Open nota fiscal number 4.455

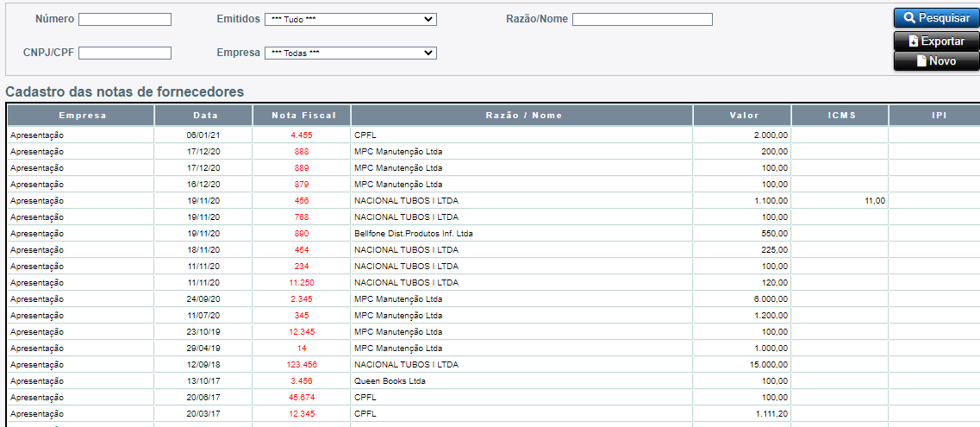(302, 135)
